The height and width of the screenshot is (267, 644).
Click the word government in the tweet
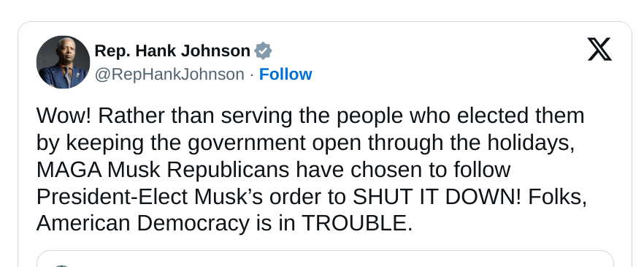247,143
